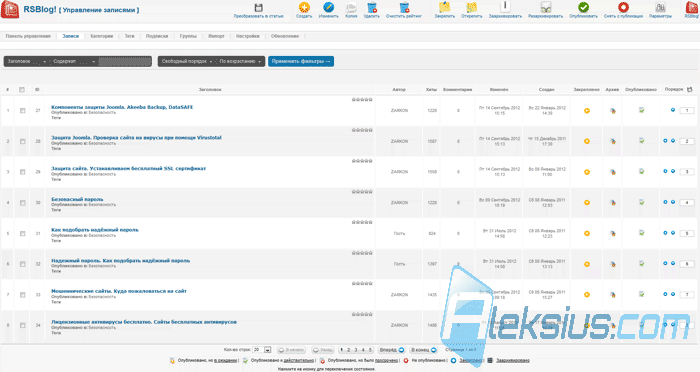Viewport: 700px width, 372px height.
Task: Tick the checkbox for the Безопасный пароль row
Action: [x=23, y=203]
